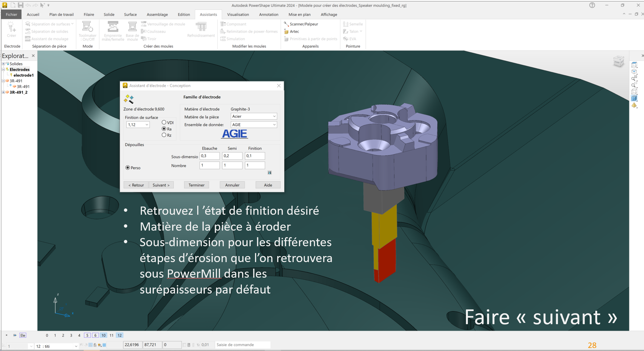Screen dimensions: 644x351
Task: Collapse the Electrodes tree node
Action: [x=3, y=69]
